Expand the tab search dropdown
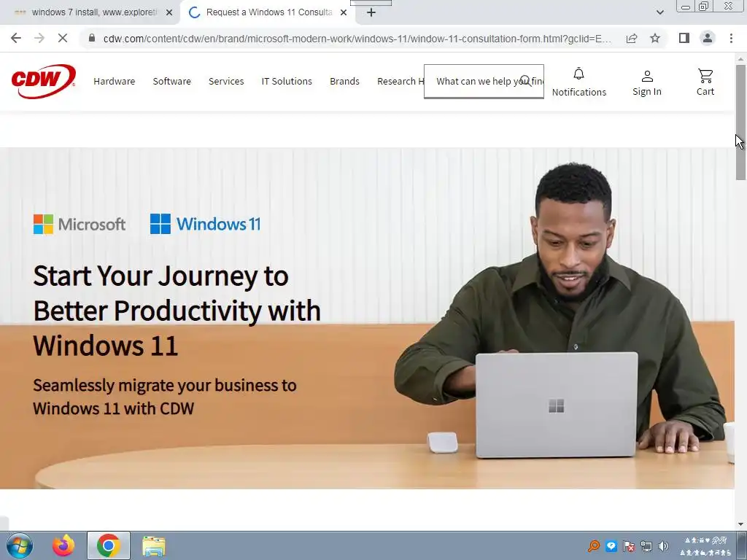Viewport: 747px width, 560px height. [659, 12]
